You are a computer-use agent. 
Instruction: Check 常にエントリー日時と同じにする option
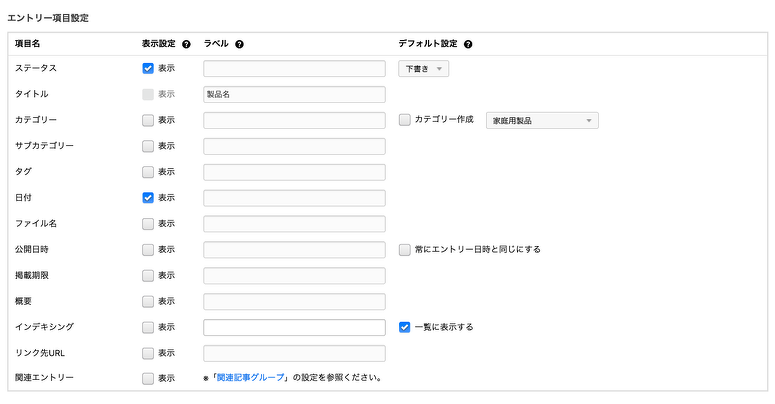coord(405,249)
